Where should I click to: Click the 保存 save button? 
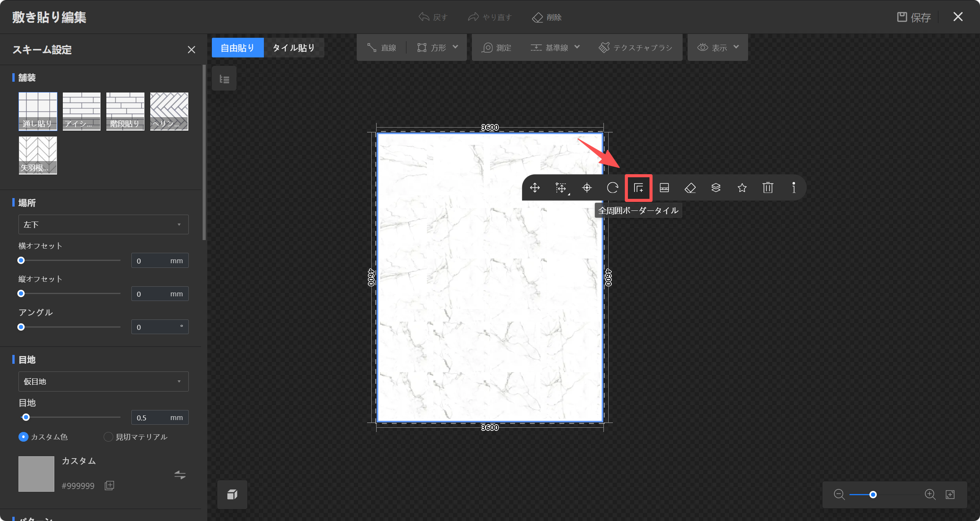[914, 17]
